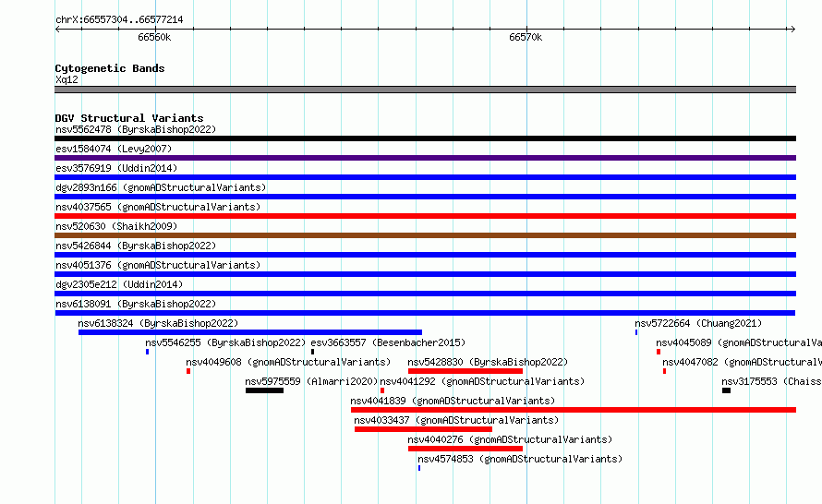822x504 pixels.
Task: Click the 66560k ruler position label
Action: [154, 37]
